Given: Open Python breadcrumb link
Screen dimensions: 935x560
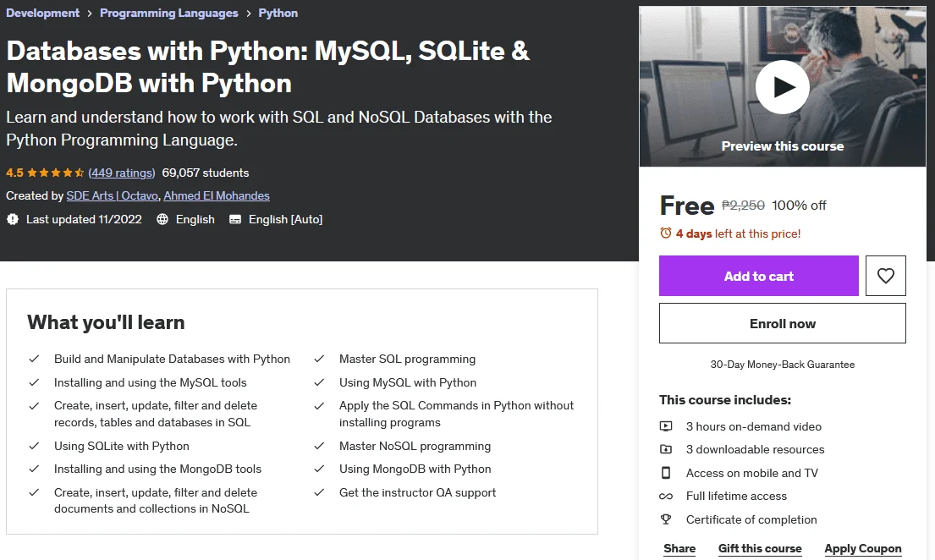Looking at the screenshot, I should click(x=278, y=14).
